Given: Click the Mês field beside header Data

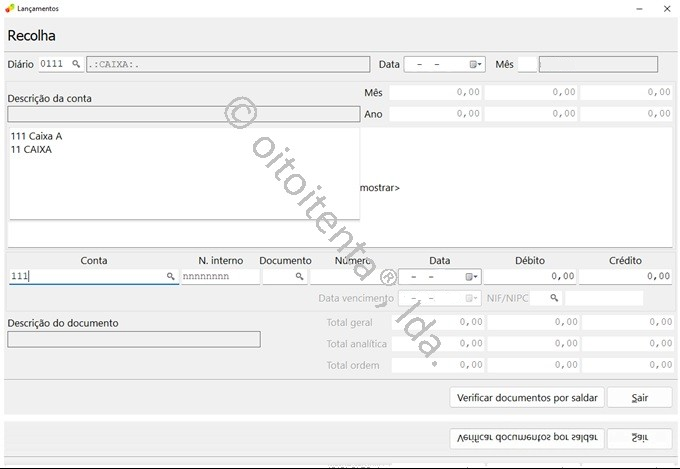Looking at the screenshot, I should 527,64.
